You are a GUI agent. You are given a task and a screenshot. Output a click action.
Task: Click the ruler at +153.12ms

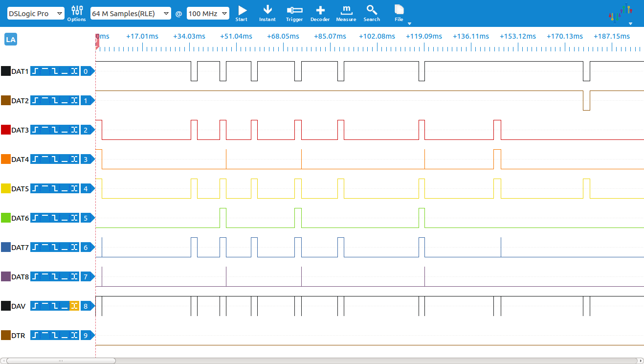coord(517,36)
